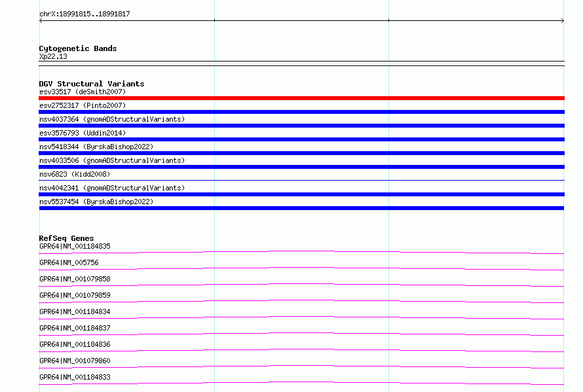The image size is (583, 392).
Task: Click the Xp22.13 band label
Action: (53, 56)
